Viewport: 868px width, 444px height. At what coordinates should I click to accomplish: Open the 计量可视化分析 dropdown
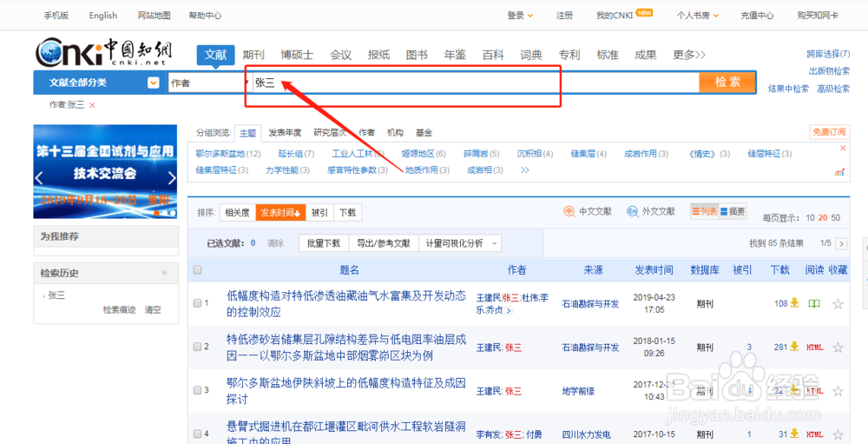point(461,243)
